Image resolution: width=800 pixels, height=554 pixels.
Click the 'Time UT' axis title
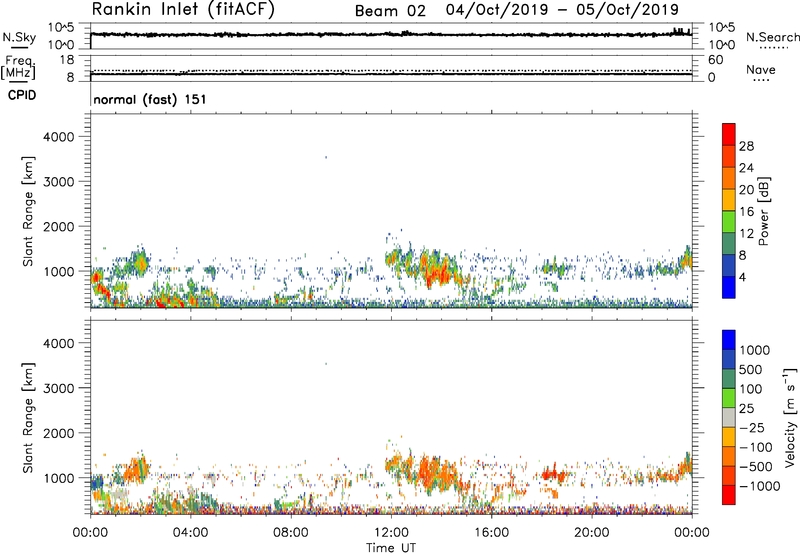(x=391, y=548)
